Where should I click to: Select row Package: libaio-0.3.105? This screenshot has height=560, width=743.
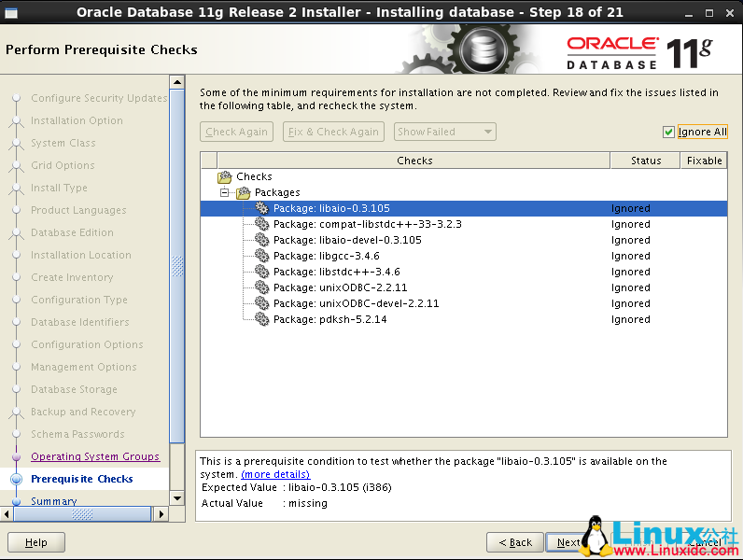[463, 208]
